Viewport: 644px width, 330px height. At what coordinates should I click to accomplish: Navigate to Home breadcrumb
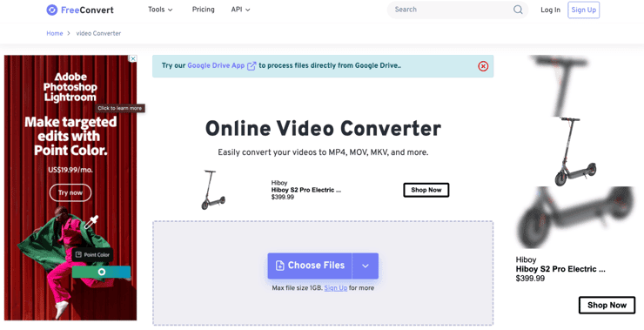click(55, 33)
